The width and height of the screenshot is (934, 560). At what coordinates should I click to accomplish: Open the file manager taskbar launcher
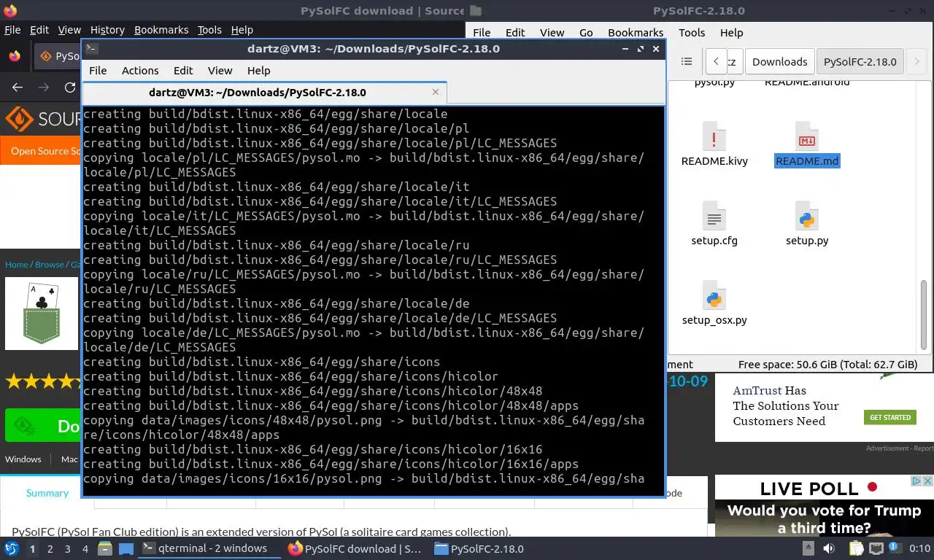click(x=105, y=548)
